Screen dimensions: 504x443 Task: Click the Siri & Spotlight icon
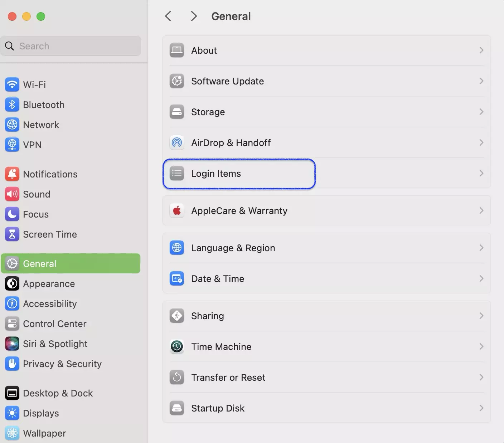(12, 344)
